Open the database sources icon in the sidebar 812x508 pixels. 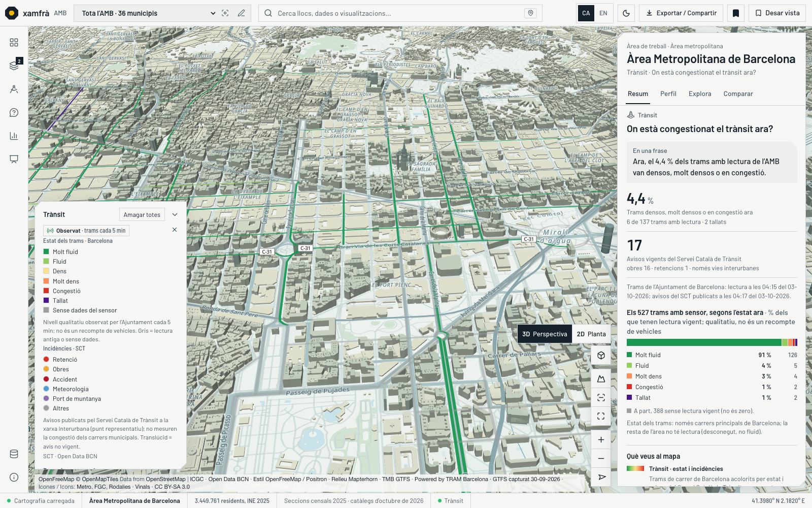[x=14, y=454]
